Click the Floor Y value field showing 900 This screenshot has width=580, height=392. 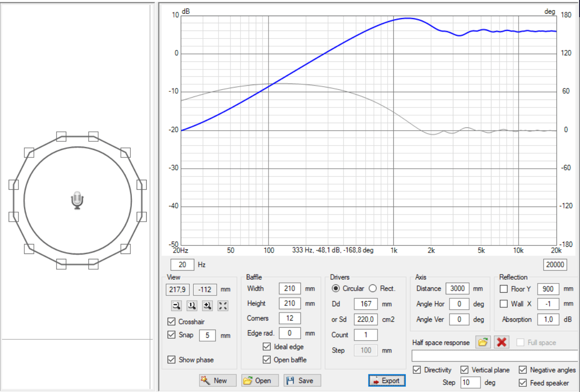coord(548,289)
